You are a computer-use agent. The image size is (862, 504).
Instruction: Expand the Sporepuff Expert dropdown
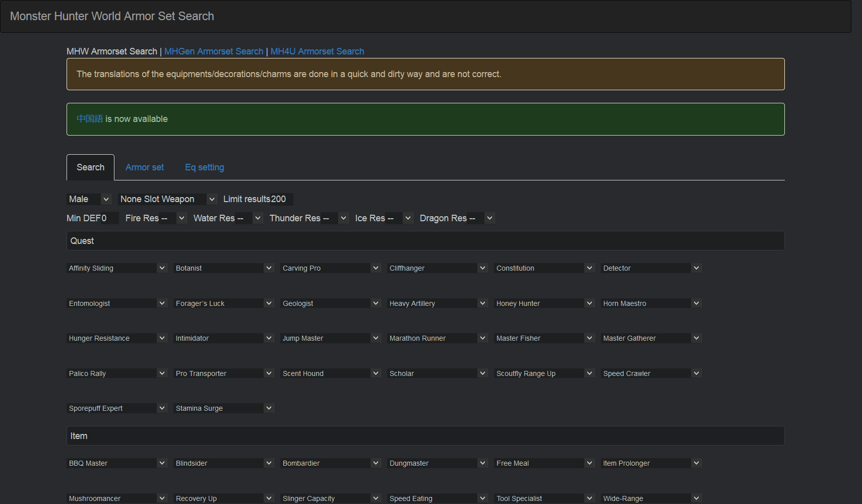pyautogui.click(x=117, y=408)
